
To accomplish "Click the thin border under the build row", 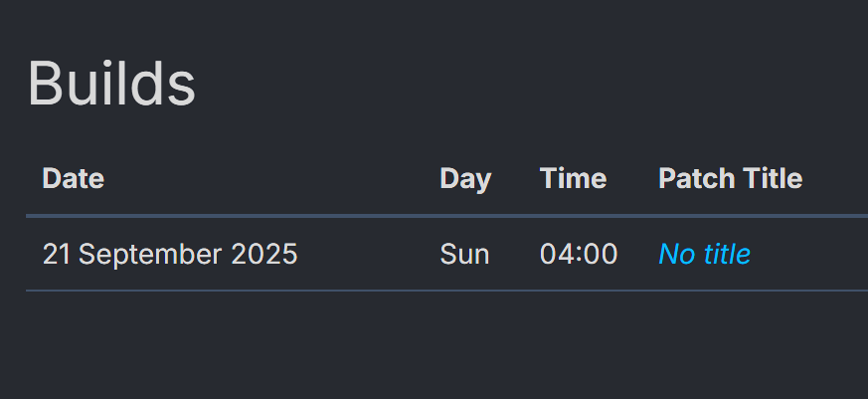I will pyautogui.click(x=446, y=290).
